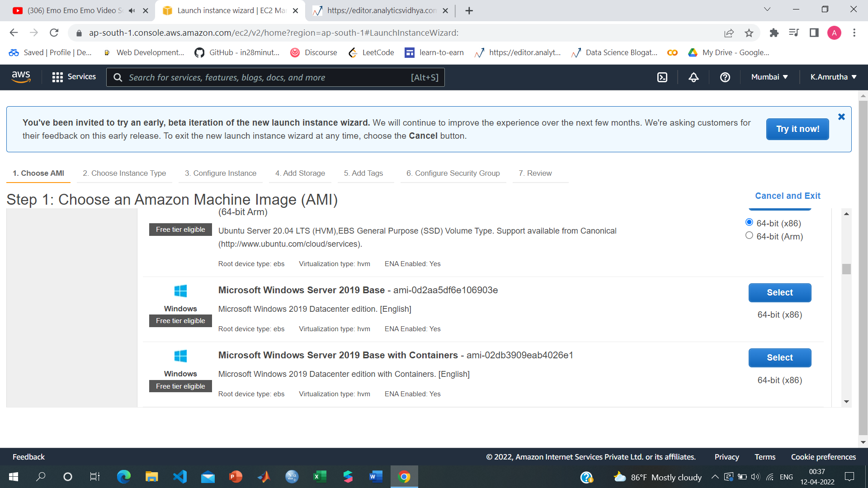Viewport: 868px width, 488px height.
Task: Switch to Choose AMI step tab
Action: [38, 173]
